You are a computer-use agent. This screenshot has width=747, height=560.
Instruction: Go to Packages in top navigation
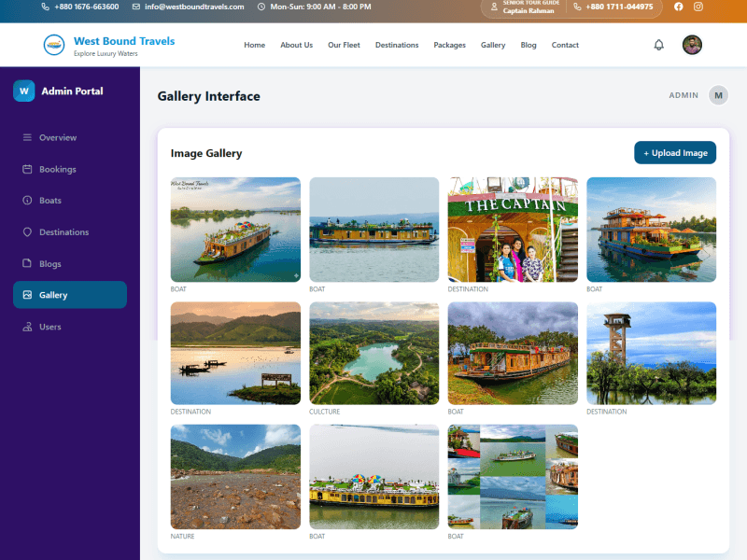(449, 45)
